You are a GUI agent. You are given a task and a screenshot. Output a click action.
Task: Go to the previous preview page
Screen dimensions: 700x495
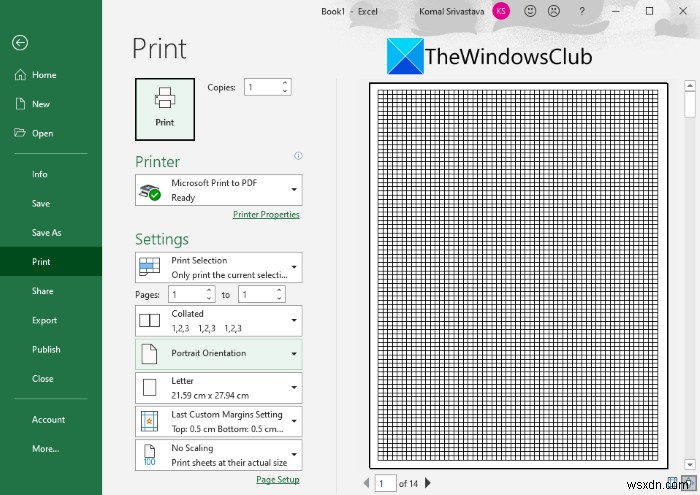pos(367,483)
